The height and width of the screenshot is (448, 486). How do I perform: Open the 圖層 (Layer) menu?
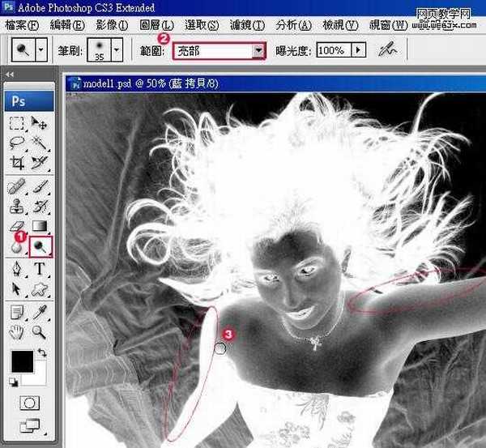click(x=156, y=25)
